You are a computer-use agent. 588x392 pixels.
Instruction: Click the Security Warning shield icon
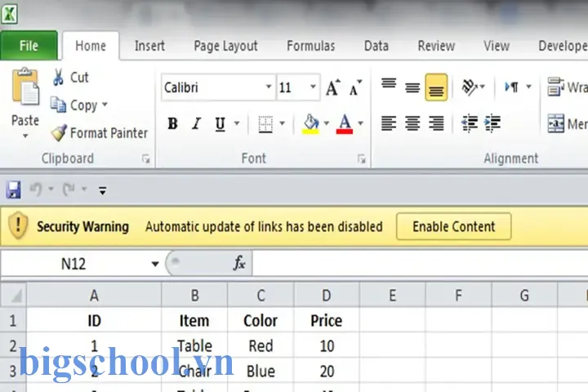click(x=18, y=226)
